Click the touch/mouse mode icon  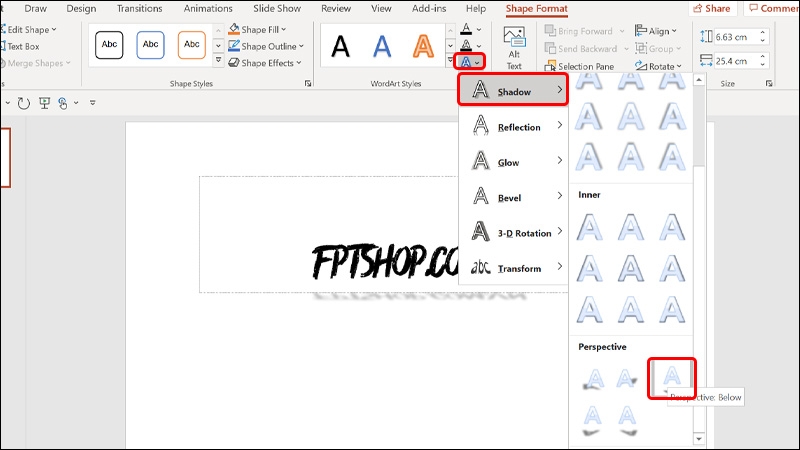coord(63,103)
